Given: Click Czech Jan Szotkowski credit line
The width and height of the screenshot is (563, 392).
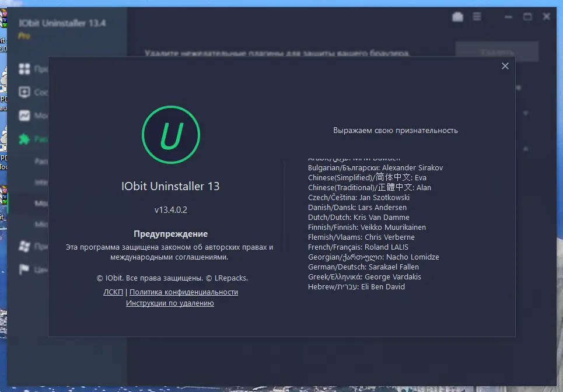Looking at the screenshot, I should click(359, 197).
